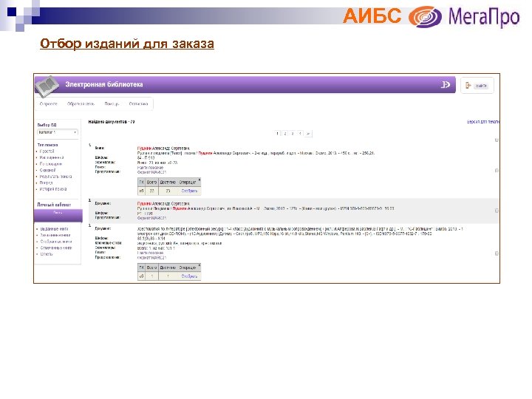This screenshot has height=399, width=532.
Task: Click Найти похожие for record 1
Action: point(150,168)
